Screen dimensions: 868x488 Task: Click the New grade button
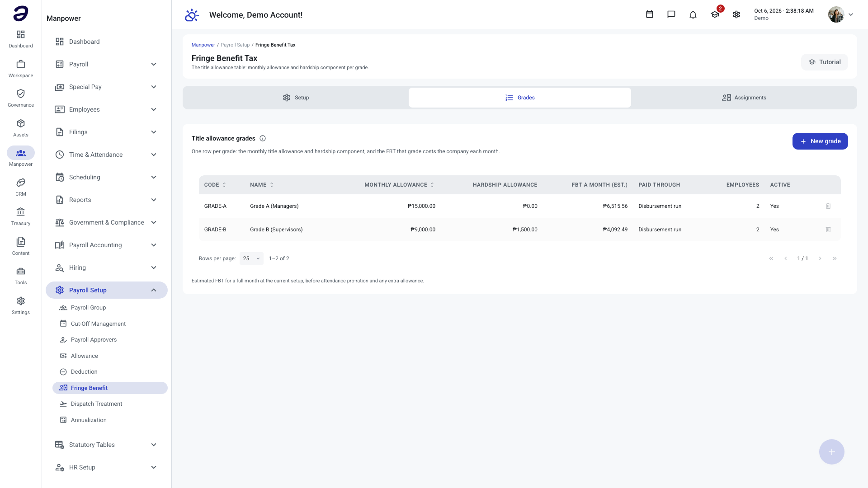pyautogui.click(x=820, y=141)
